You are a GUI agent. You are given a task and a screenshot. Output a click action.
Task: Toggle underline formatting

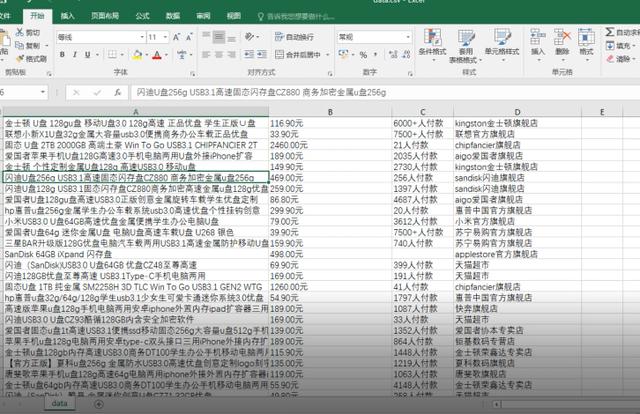(87, 55)
